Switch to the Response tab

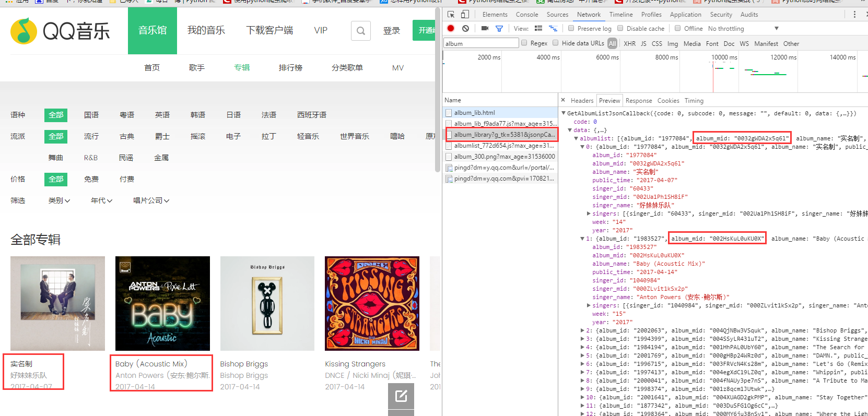click(639, 101)
